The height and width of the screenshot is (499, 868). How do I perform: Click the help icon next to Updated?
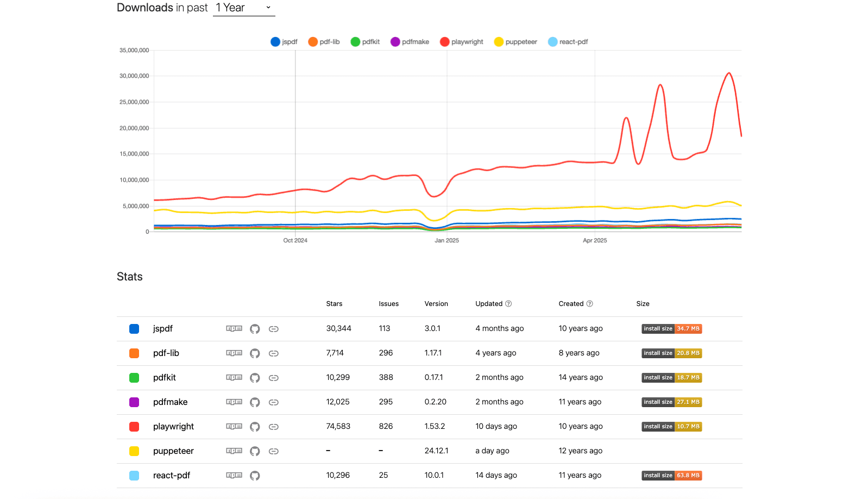pos(508,304)
